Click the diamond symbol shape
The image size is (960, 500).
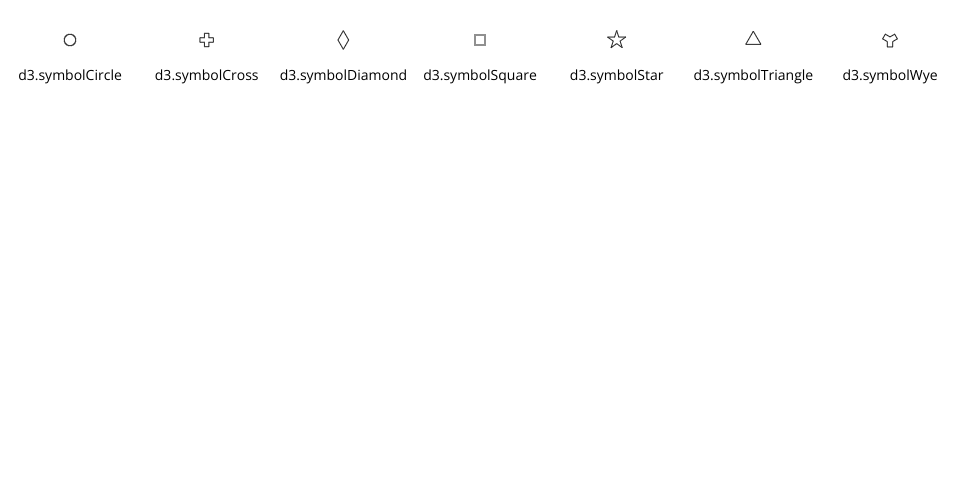click(x=343, y=40)
